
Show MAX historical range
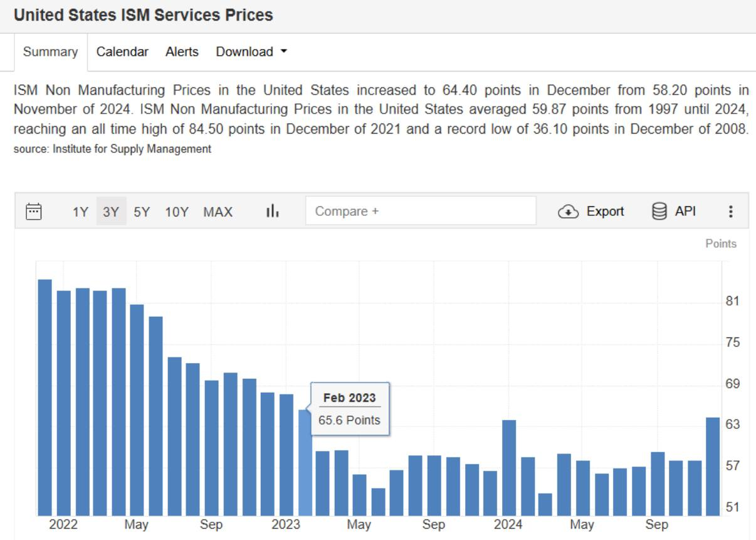coord(218,212)
